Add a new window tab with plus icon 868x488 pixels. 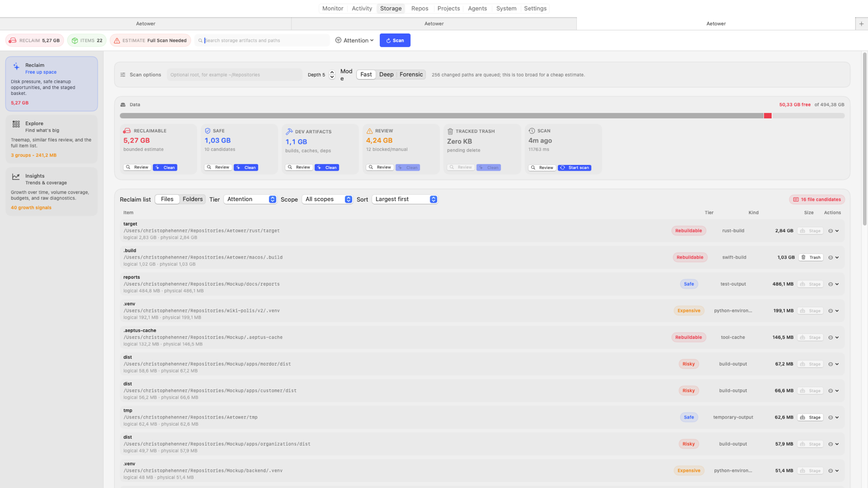click(x=861, y=24)
